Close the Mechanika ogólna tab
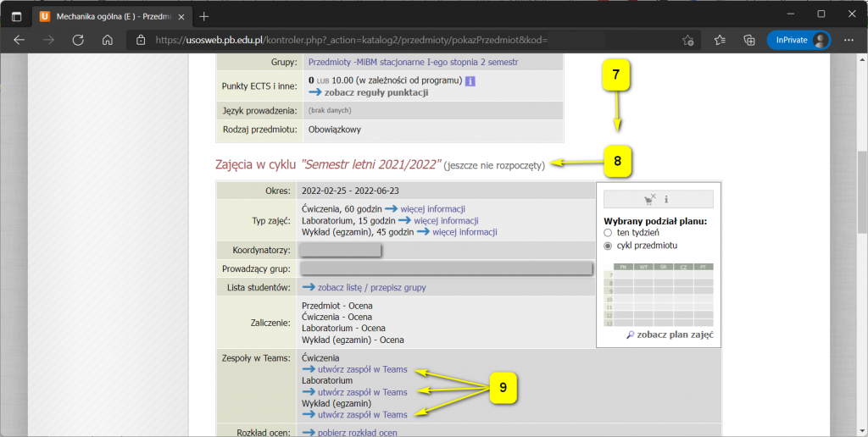Image resolution: width=868 pixels, height=437 pixels. (x=181, y=17)
